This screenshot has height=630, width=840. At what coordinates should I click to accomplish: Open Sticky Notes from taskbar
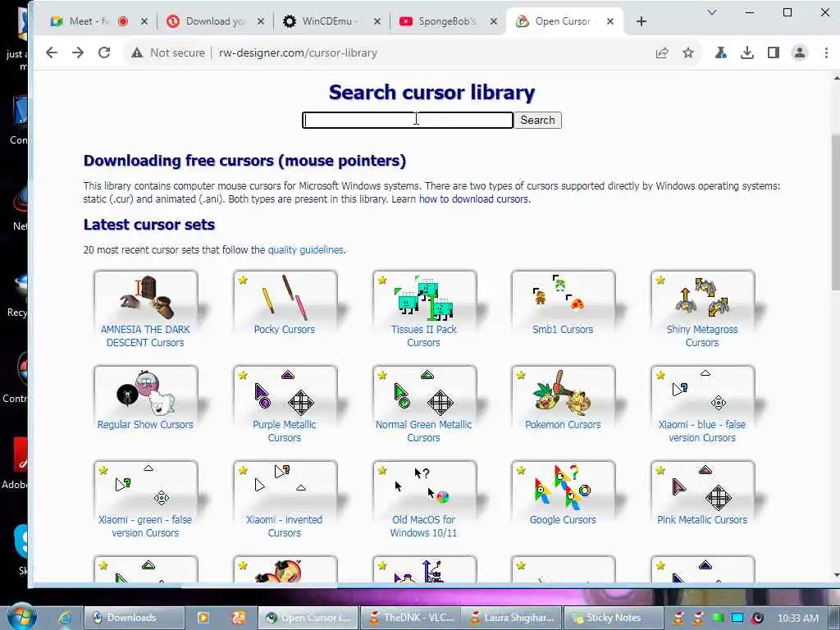pyautogui.click(x=613, y=618)
